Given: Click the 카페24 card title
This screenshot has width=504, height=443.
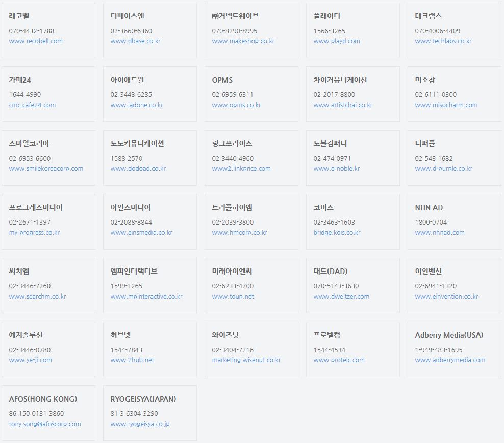Looking at the screenshot, I should (x=20, y=80).
